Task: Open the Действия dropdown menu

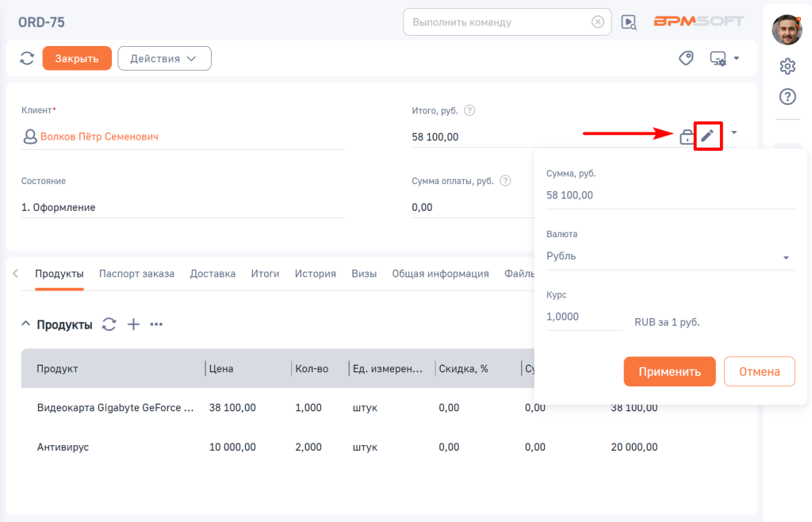Action: click(164, 58)
